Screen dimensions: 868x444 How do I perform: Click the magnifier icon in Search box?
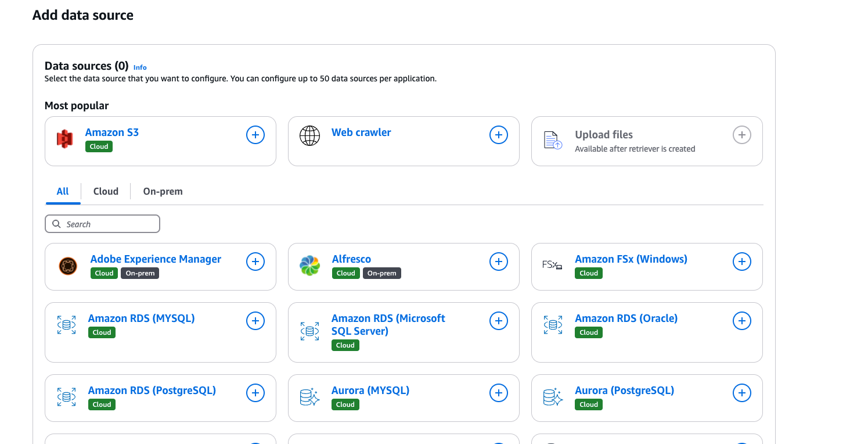coord(56,224)
